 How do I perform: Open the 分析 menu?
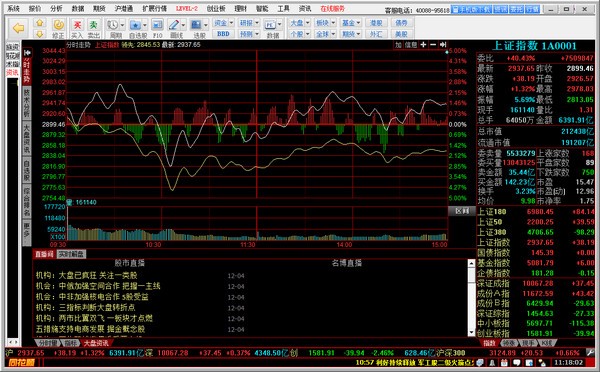click(56, 8)
